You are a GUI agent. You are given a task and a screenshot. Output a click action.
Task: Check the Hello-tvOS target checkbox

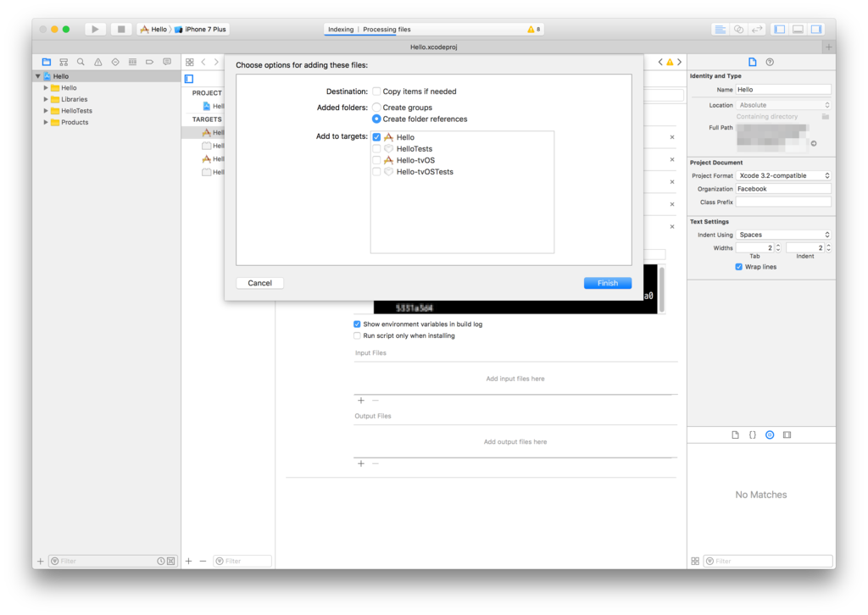[x=376, y=160]
